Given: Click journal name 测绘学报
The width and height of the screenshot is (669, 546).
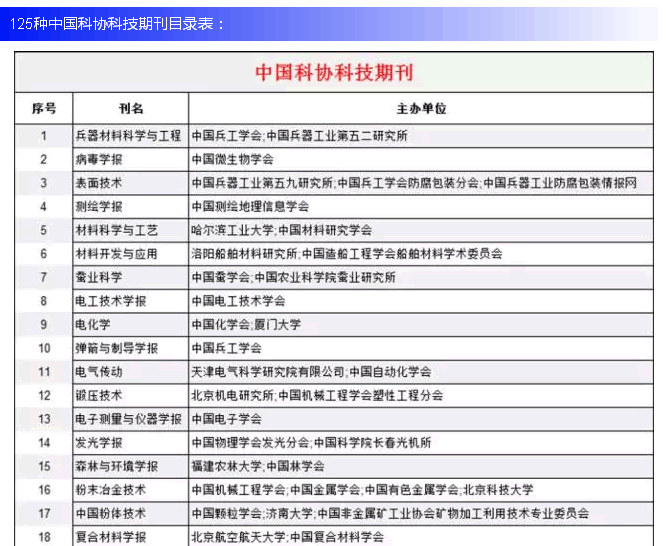Looking at the screenshot, I should click(x=99, y=207).
